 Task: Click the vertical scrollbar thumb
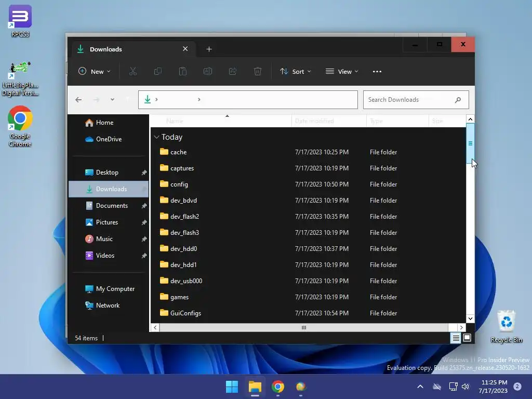pyautogui.click(x=470, y=143)
